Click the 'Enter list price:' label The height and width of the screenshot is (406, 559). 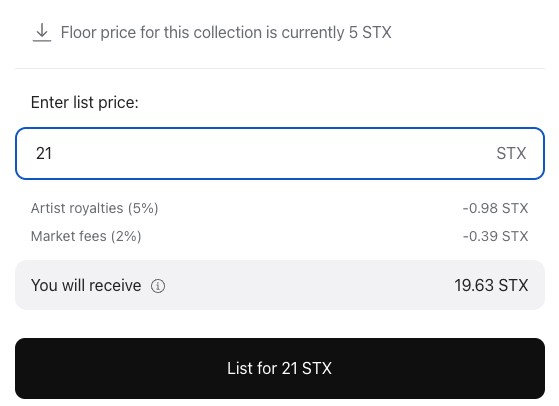coord(84,102)
